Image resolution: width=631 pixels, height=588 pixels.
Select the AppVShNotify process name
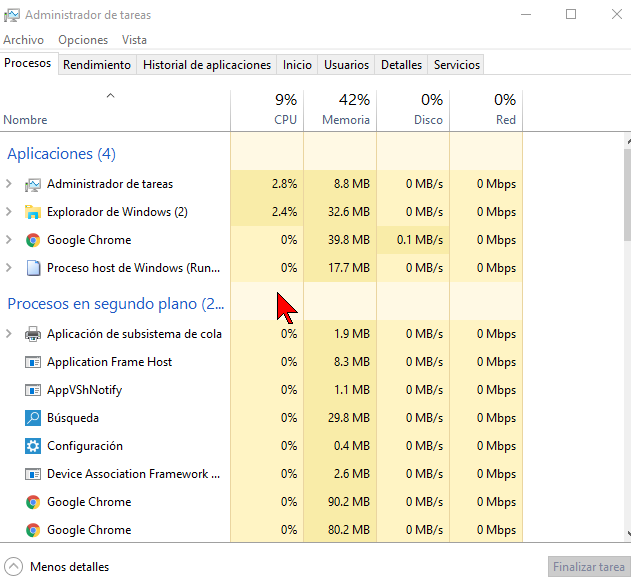pos(85,390)
